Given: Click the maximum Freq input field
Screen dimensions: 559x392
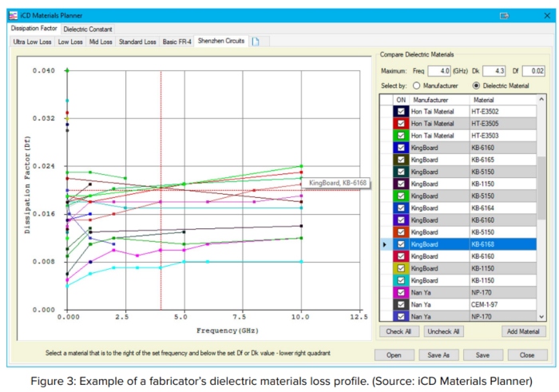Looking at the screenshot, I should (x=439, y=71).
